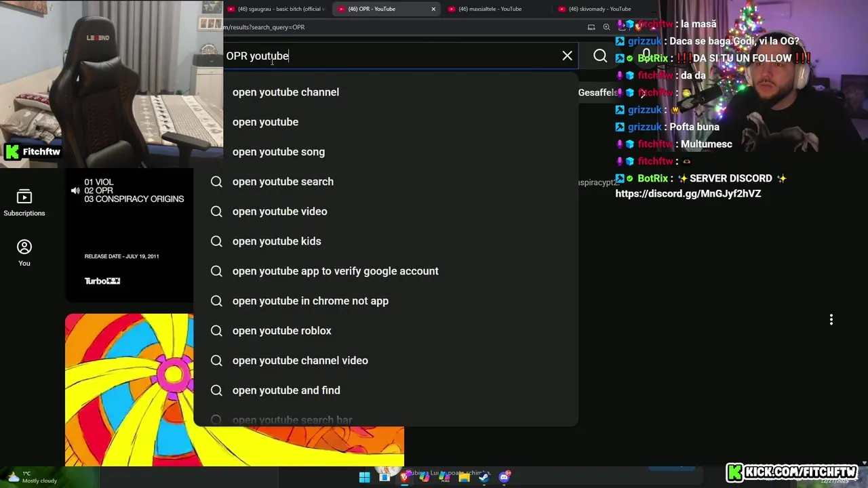Switch to the skivomady - YouTube tab
Screen dimensions: 868x488
tap(599, 9)
